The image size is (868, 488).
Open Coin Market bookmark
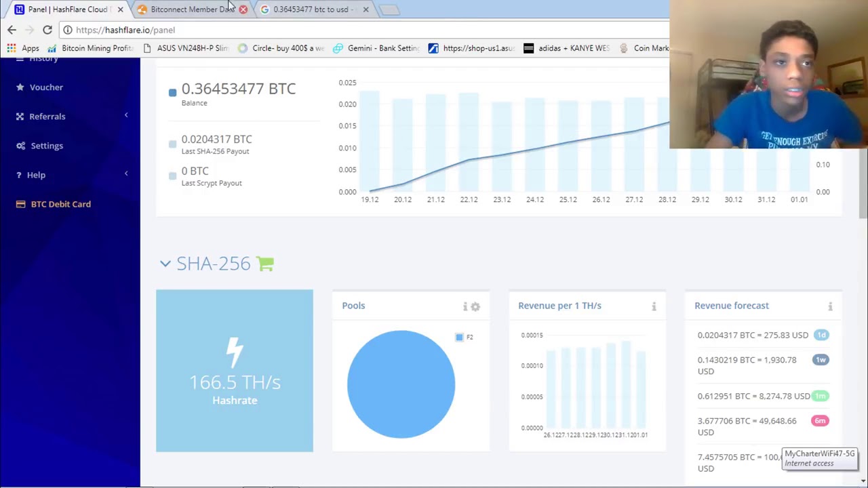click(x=644, y=48)
